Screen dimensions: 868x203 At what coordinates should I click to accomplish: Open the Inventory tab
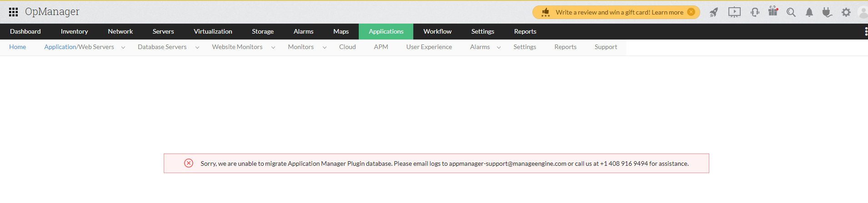[x=75, y=31]
